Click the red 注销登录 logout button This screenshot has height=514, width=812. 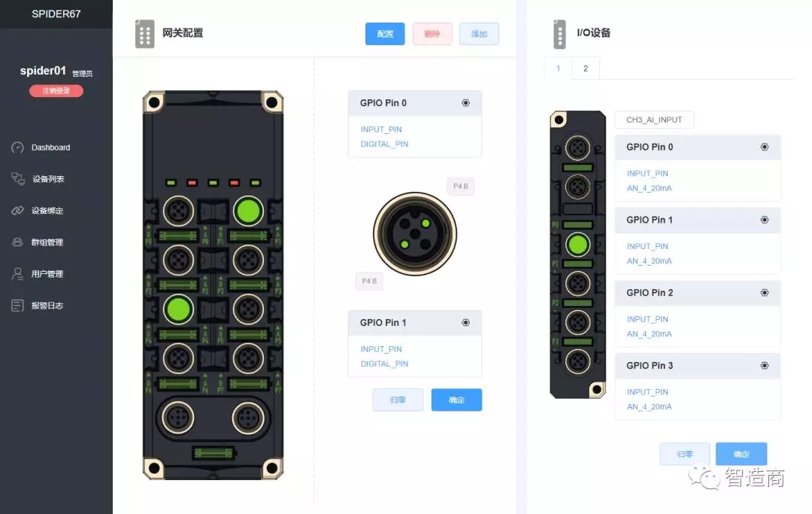(x=56, y=91)
